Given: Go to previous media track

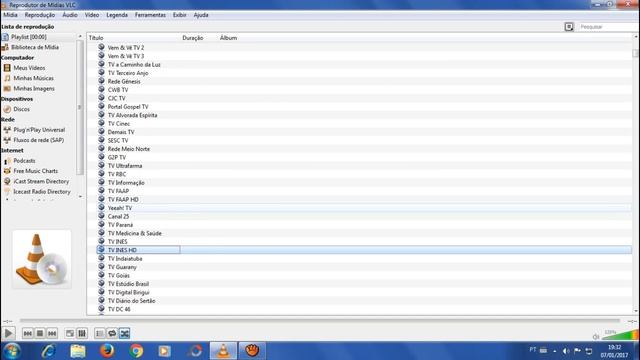Looking at the screenshot, I should (x=28, y=333).
